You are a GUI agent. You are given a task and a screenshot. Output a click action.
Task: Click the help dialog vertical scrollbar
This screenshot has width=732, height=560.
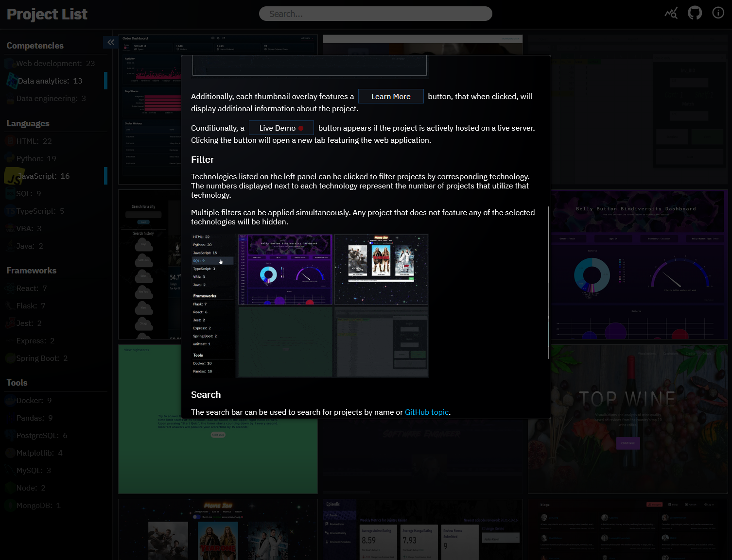(549, 283)
